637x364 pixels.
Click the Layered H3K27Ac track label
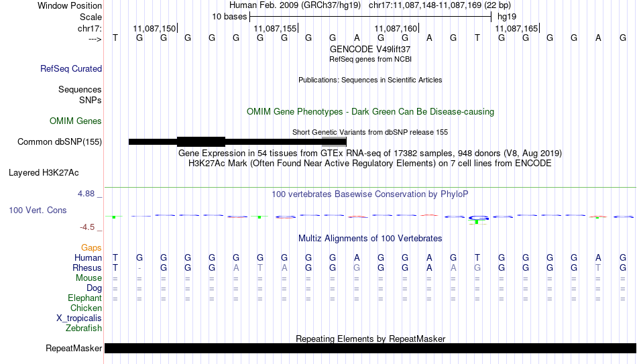(x=44, y=173)
